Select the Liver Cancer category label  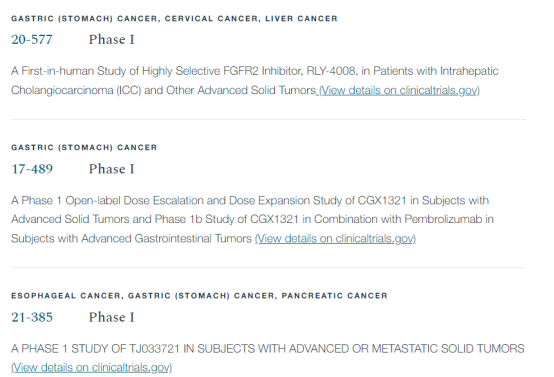(x=301, y=18)
